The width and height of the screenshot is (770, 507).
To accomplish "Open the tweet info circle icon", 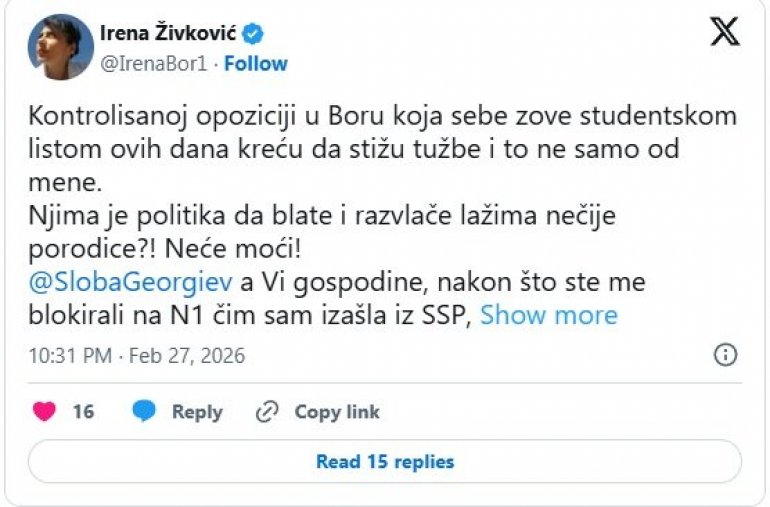I will pyautogui.click(x=726, y=355).
